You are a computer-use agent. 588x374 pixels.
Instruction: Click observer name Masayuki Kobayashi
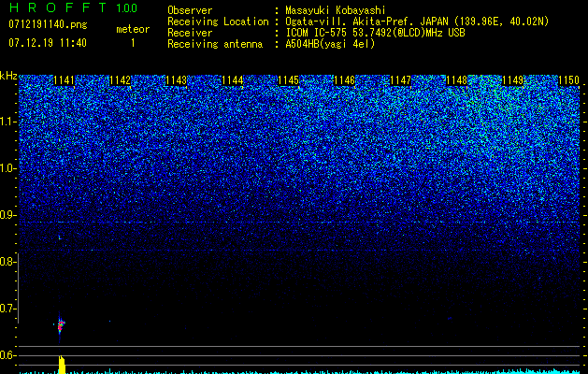[336, 10]
